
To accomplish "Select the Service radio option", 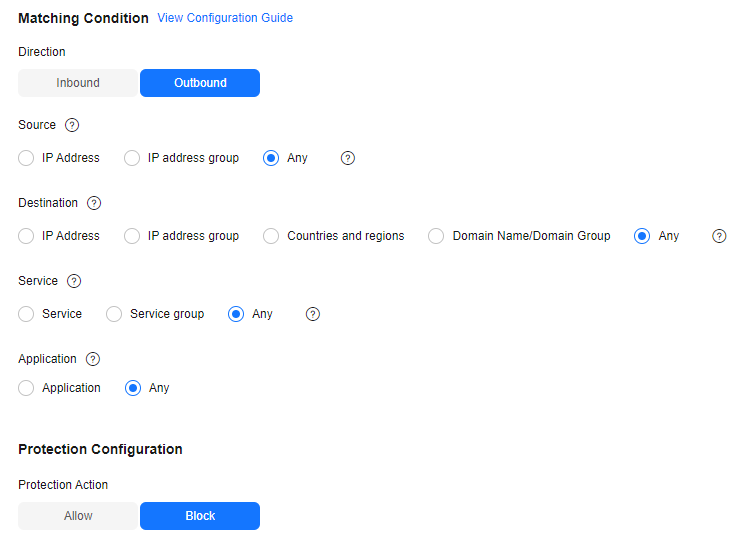I will [x=27, y=314].
